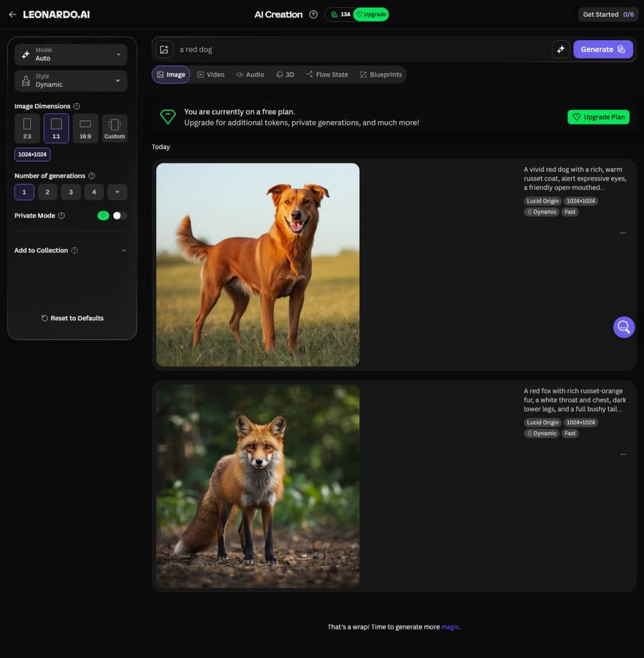
Task: Open the AI Creation help question mark
Action: click(313, 15)
